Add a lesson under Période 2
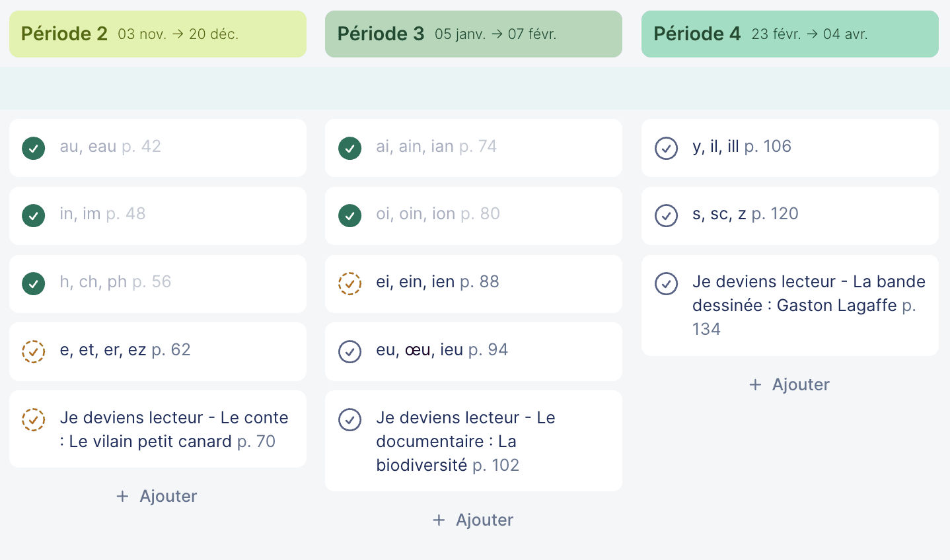950x560 pixels. pyautogui.click(x=157, y=496)
